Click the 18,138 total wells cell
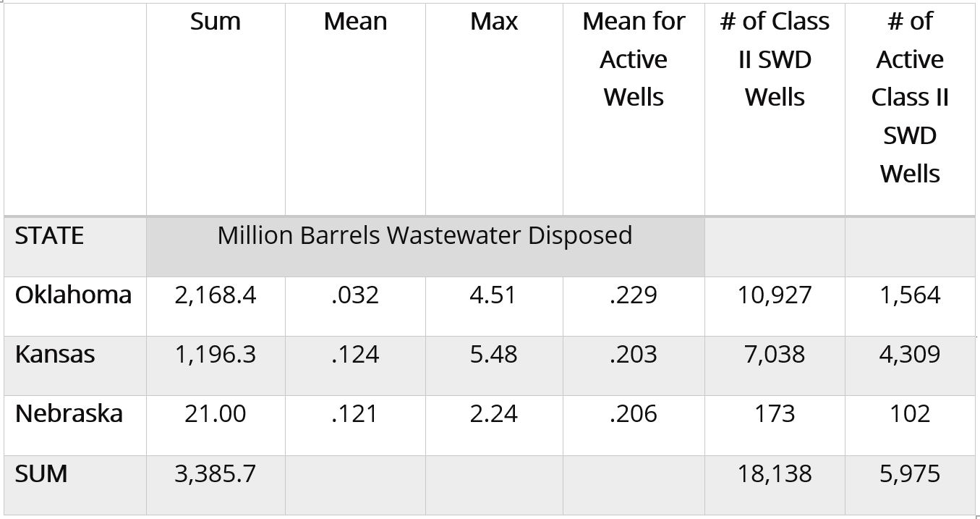980x519 pixels. 775,473
